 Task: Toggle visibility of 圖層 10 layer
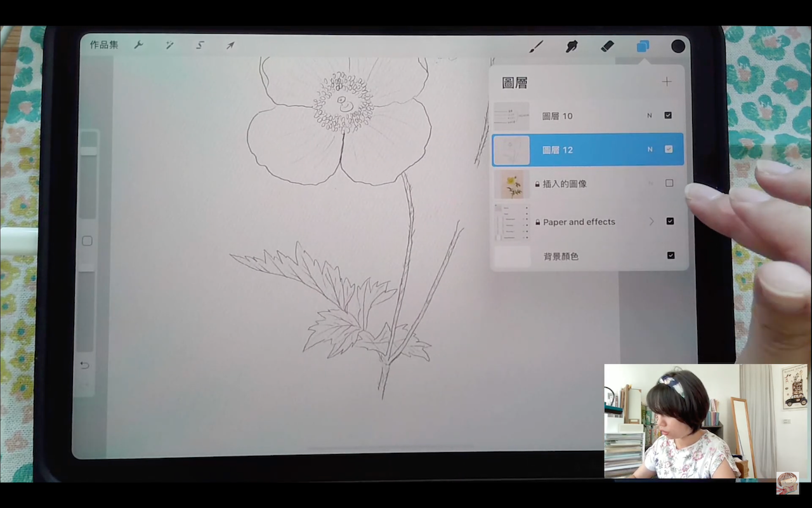point(668,115)
